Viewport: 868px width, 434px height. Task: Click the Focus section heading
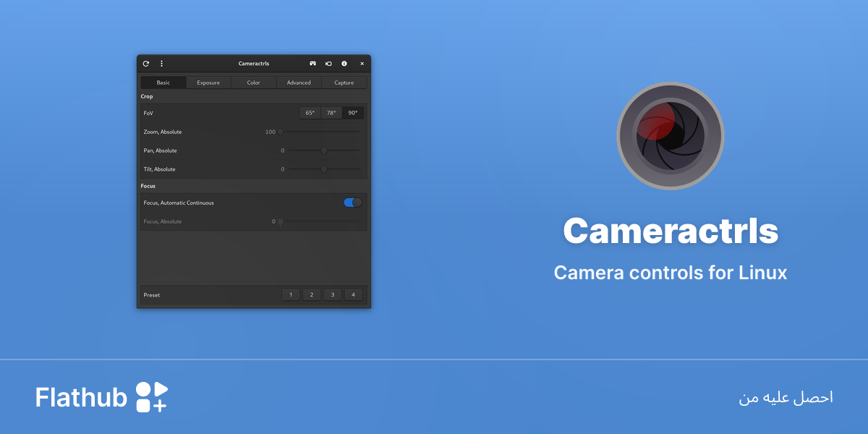[x=148, y=186]
